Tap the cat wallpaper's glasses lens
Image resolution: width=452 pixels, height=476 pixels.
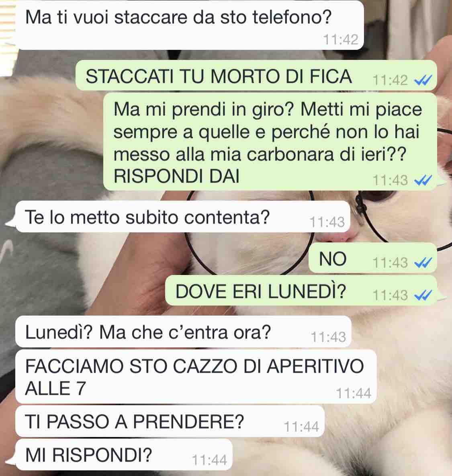point(249,252)
